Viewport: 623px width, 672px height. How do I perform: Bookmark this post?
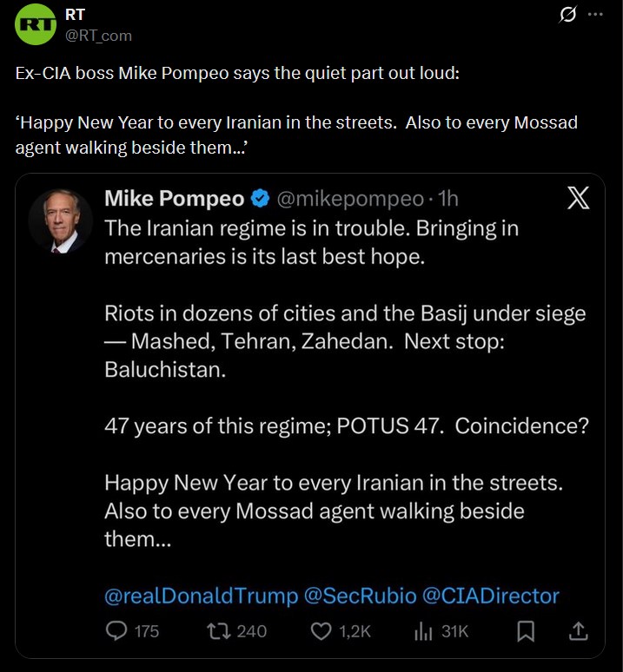(x=525, y=630)
